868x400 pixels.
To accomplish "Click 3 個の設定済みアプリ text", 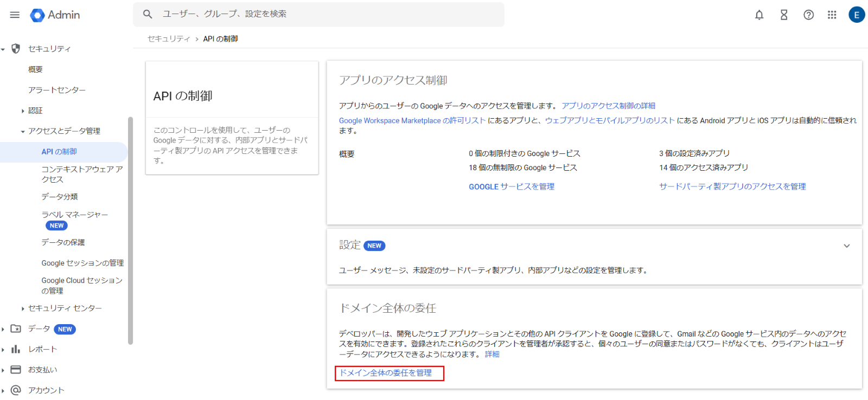I will click(x=694, y=153).
